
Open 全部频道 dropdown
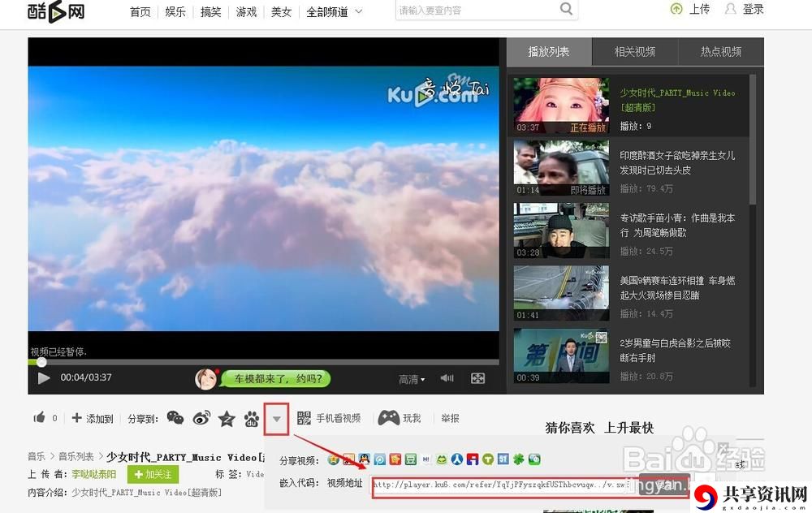click(334, 11)
